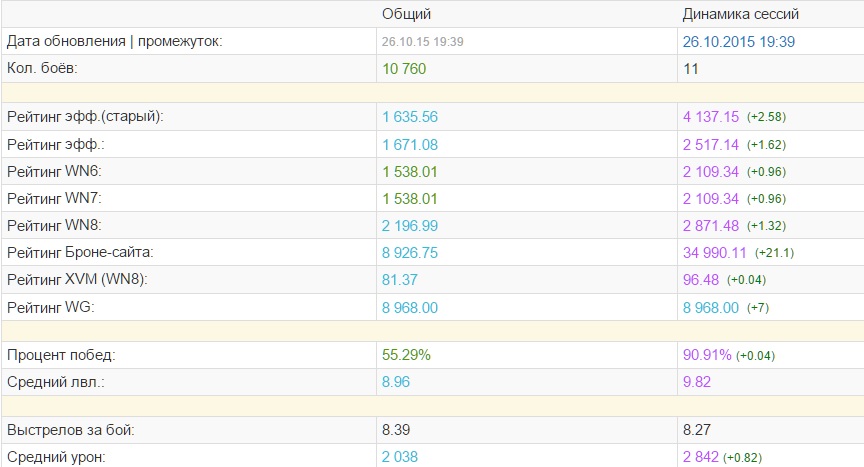Screen dimensions: 864x467
Task: Click the overall win percentage 55.29%
Action: tap(407, 355)
